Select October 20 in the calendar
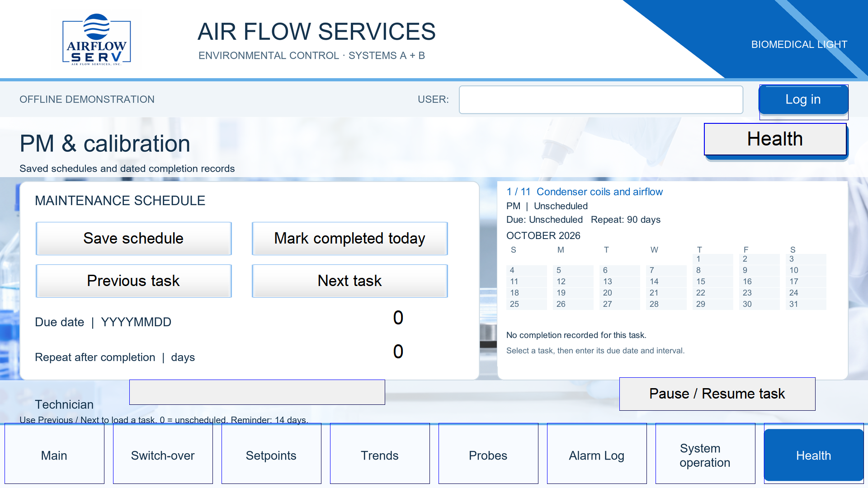 [620, 293]
